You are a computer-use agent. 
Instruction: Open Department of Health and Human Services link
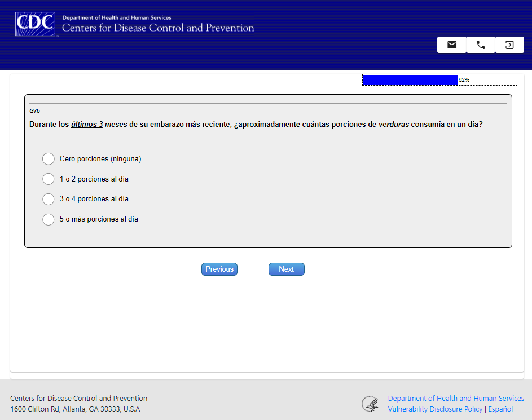(456, 399)
